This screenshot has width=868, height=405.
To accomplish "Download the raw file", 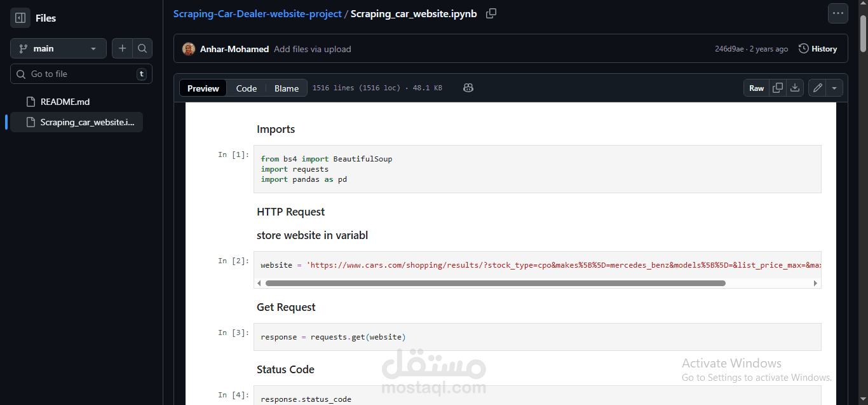I will point(794,88).
